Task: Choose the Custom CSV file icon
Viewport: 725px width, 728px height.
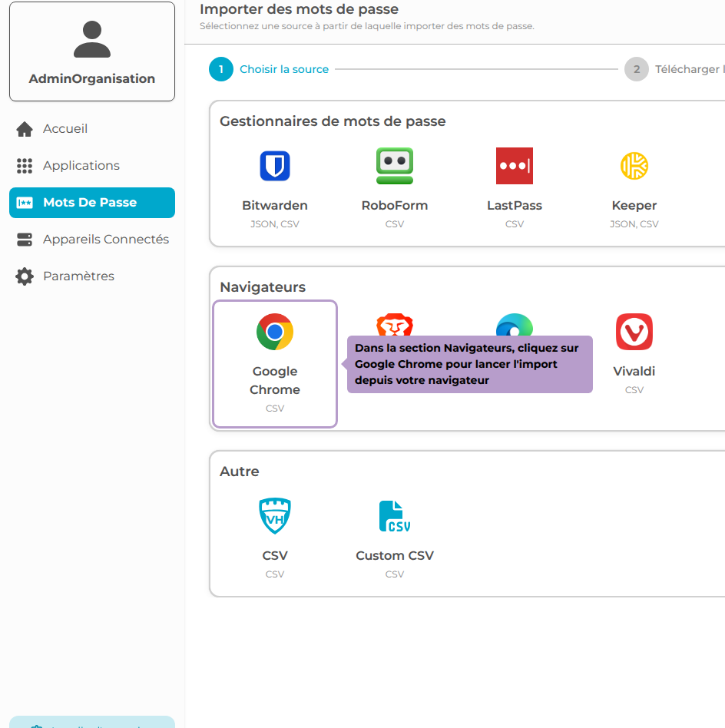Action: 394,516
